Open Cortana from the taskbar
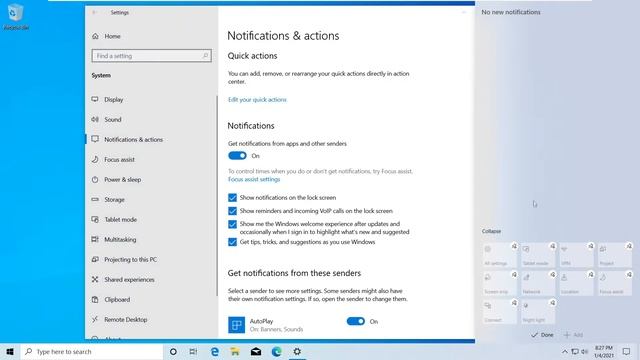640x360 pixels. click(x=173, y=351)
